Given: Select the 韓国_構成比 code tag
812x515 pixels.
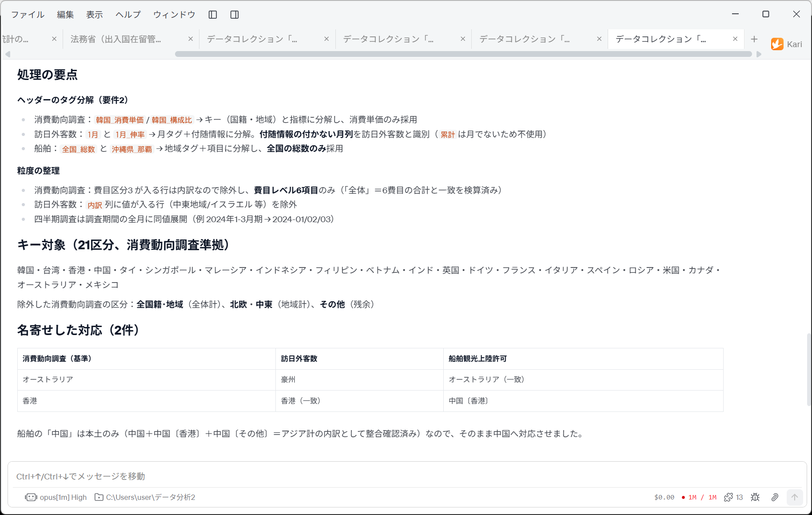Looking at the screenshot, I should coord(171,120).
